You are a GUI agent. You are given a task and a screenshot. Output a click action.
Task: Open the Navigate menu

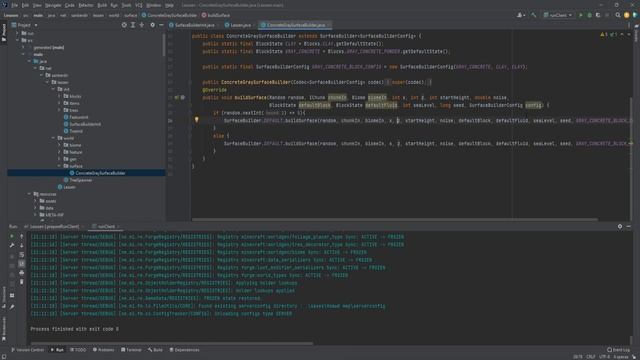[x=53, y=5]
